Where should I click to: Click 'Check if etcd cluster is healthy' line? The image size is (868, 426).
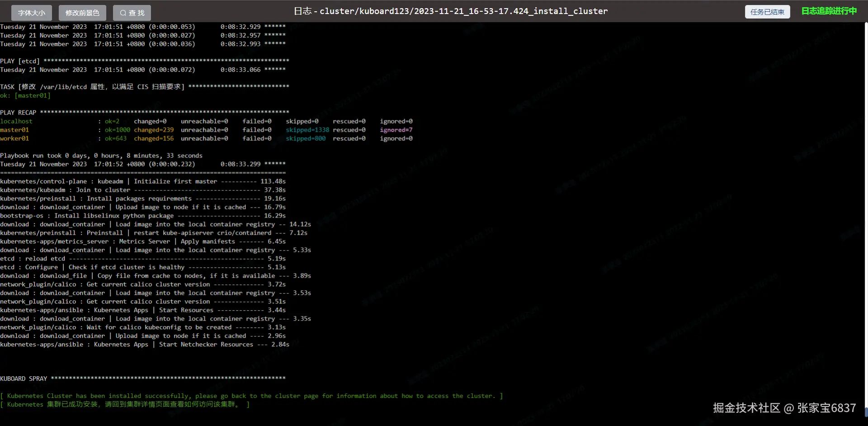143,267
